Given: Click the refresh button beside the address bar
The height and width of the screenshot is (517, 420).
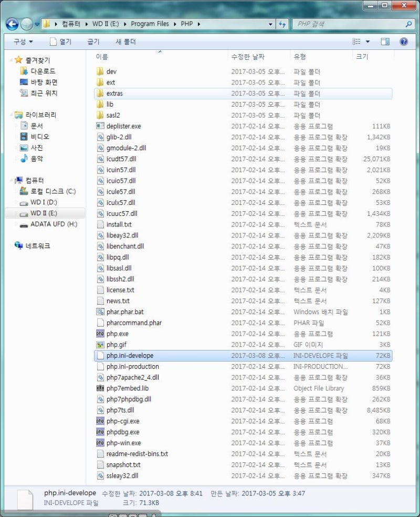Looking at the screenshot, I should (x=282, y=24).
